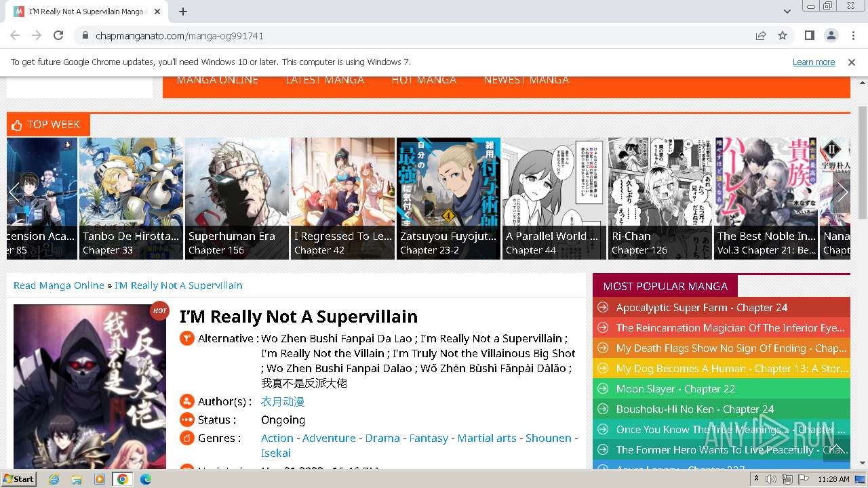Screen dimensions: 868x488
Task: Open Ri-Chan cover thumbnail
Action: pos(660,198)
